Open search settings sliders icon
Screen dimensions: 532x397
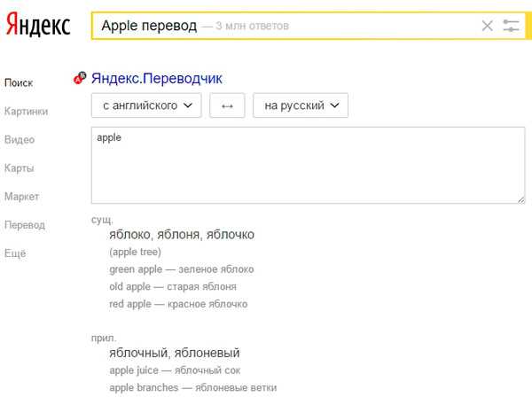coord(511,26)
